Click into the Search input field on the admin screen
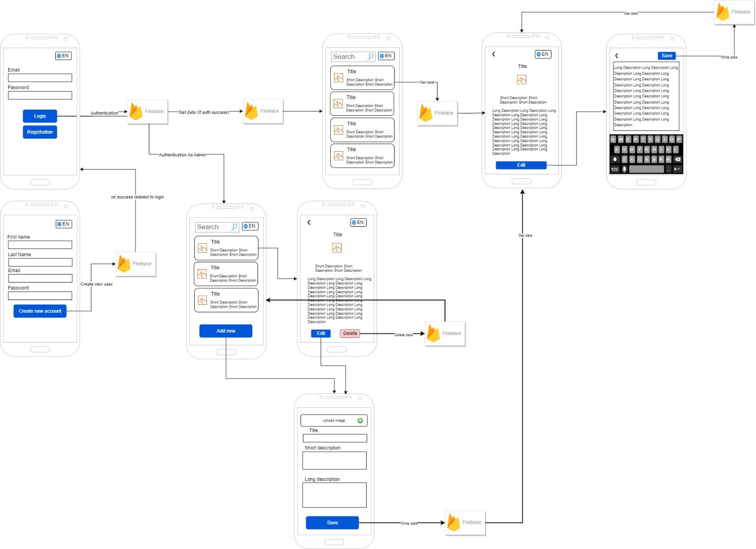The width and height of the screenshot is (756, 549). click(x=214, y=227)
